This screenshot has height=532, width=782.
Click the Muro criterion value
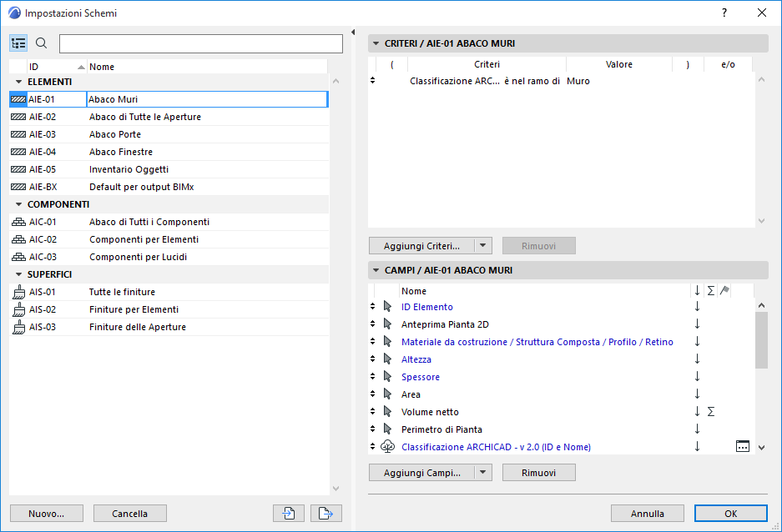click(x=578, y=81)
